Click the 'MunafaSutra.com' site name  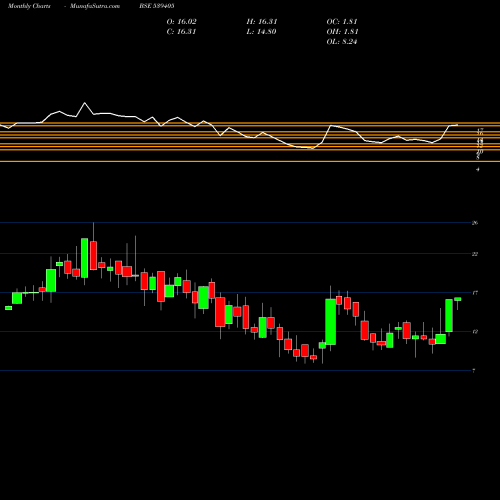pyautogui.click(x=95, y=6)
